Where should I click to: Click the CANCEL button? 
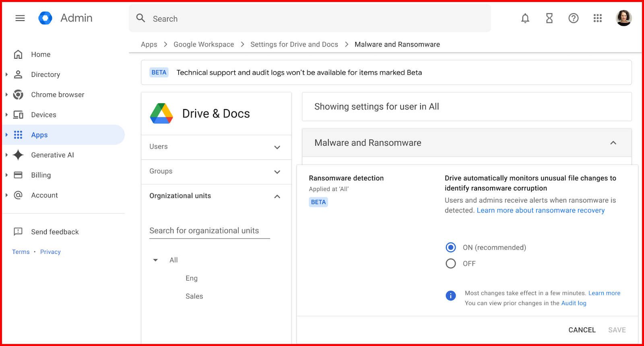click(x=582, y=330)
